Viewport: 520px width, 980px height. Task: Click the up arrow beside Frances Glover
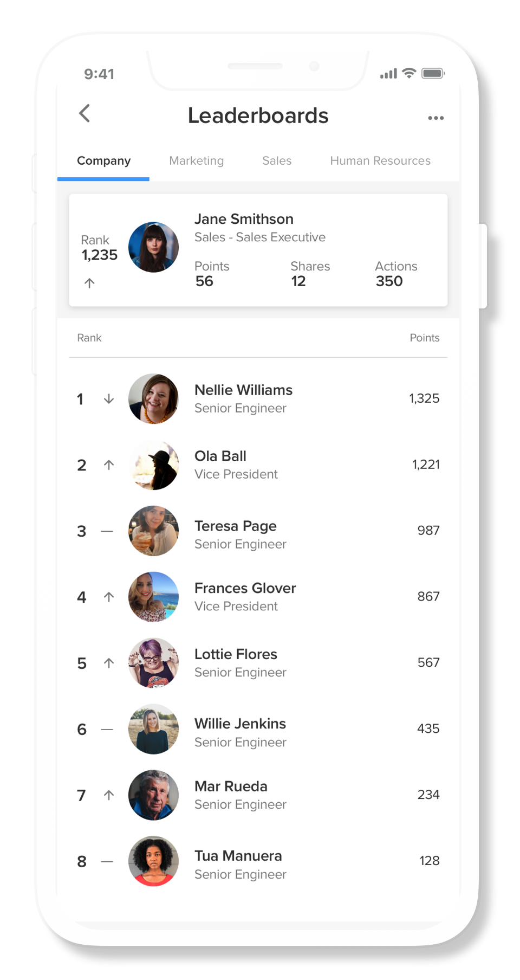point(109,597)
